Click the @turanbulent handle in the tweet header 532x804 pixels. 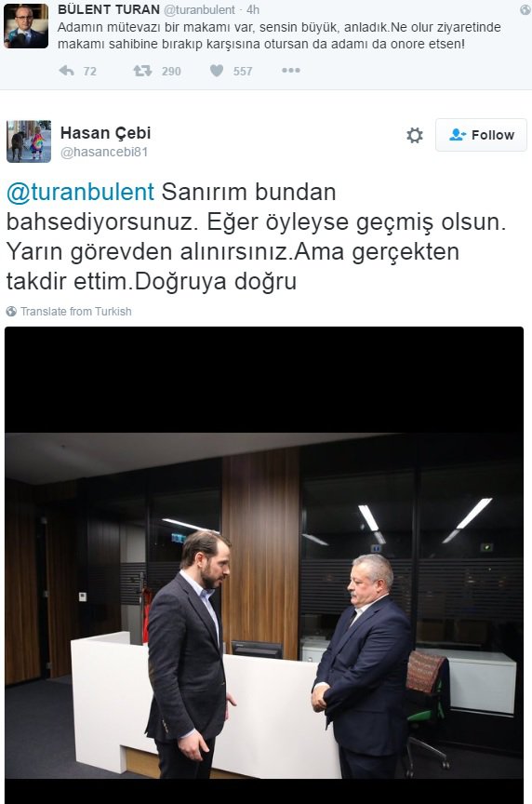(199, 9)
